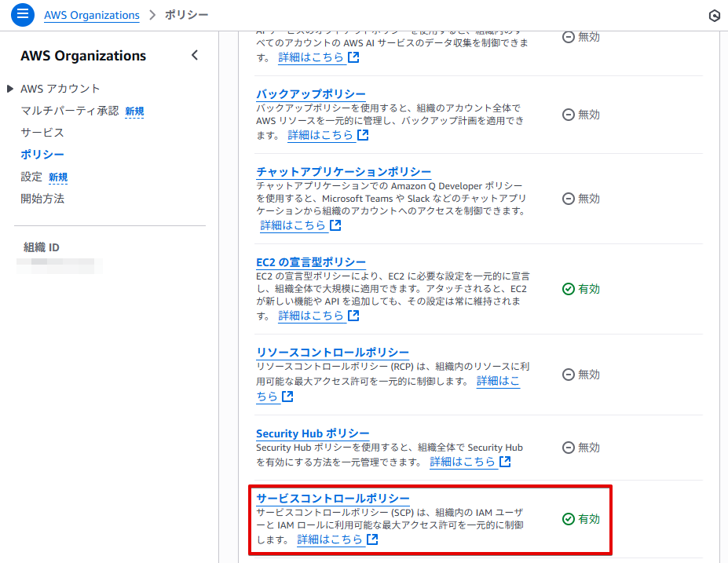Click external link icon for Security Hub ポリシー details
Image resolution: width=728 pixels, height=563 pixels.
click(505, 462)
